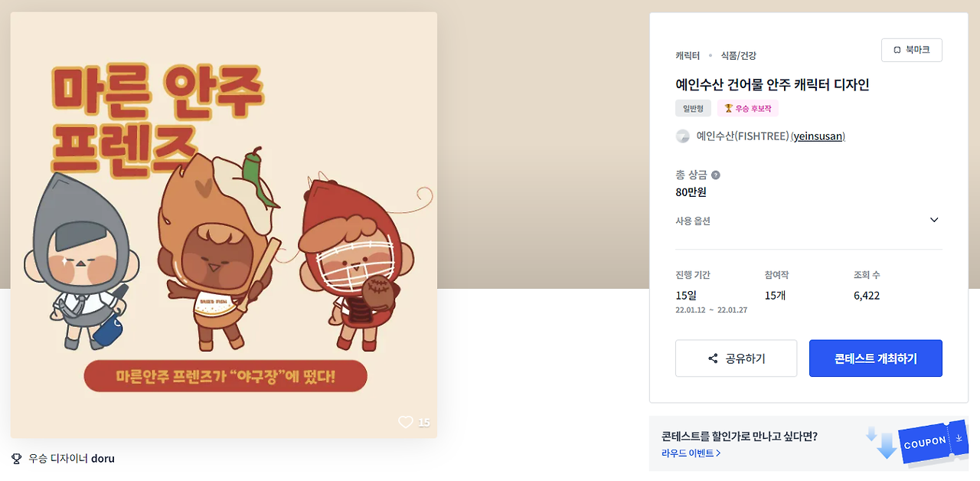Open the 사용 옵션 section label
This screenshot has height=481, width=980.
[693, 221]
